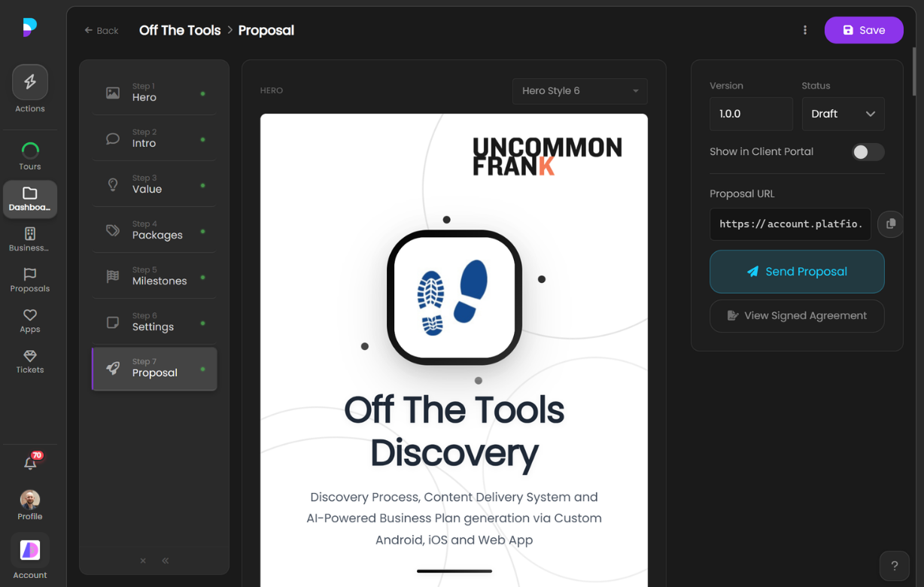
Task: Click the Apps heart icon
Action: (x=29, y=315)
